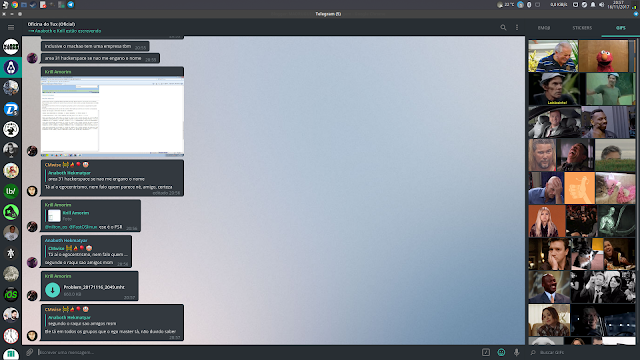The height and width of the screenshot is (360, 640).
Task: Open the Telegram launcher in the top panel
Action: (71, 4)
